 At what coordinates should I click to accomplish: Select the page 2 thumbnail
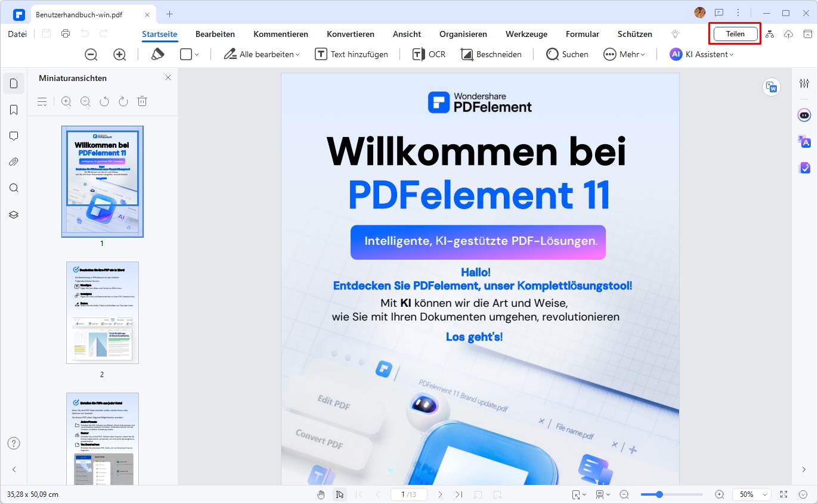(x=102, y=313)
